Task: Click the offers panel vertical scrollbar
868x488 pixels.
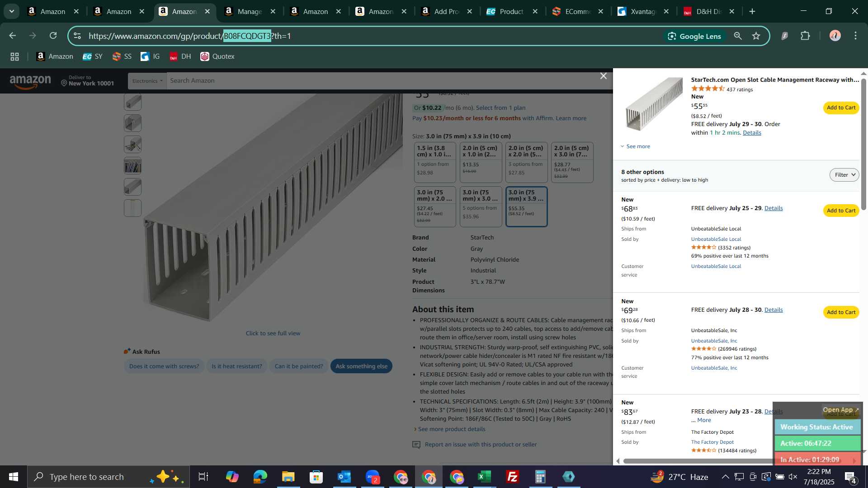Action: coord(863,145)
